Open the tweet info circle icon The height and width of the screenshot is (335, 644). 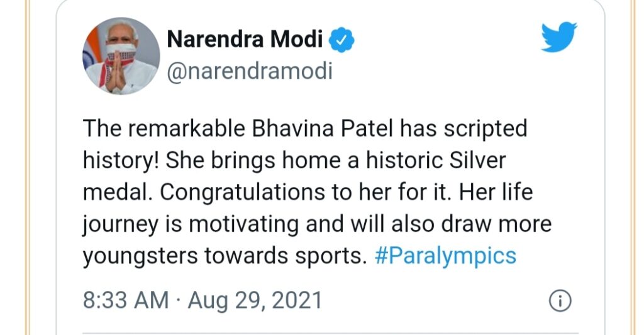(x=560, y=301)
